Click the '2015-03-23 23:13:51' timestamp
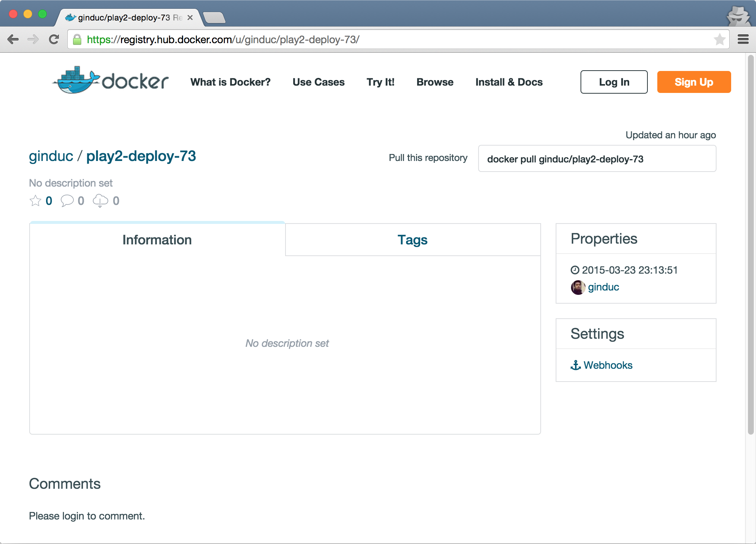Image resolution: width=756 pixels, height=544 pixels. 630,270
